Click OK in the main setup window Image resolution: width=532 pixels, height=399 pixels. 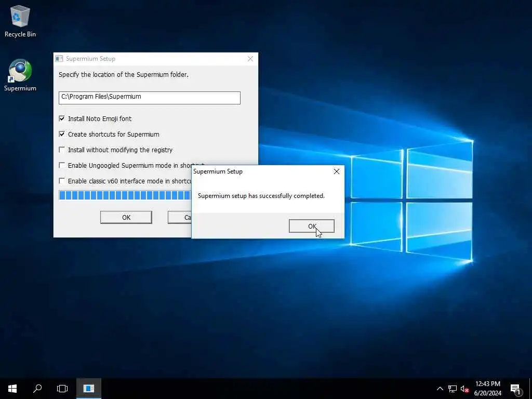pos(126,218)
